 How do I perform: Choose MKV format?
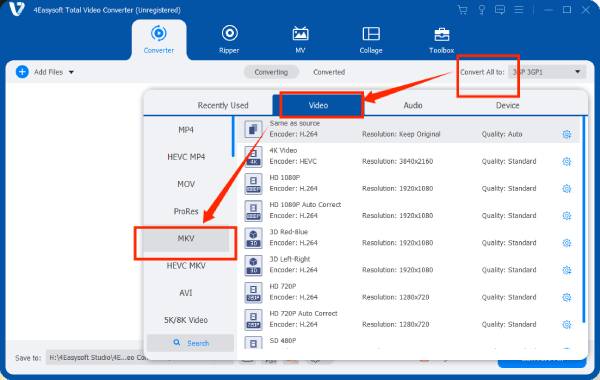[186, 239]
